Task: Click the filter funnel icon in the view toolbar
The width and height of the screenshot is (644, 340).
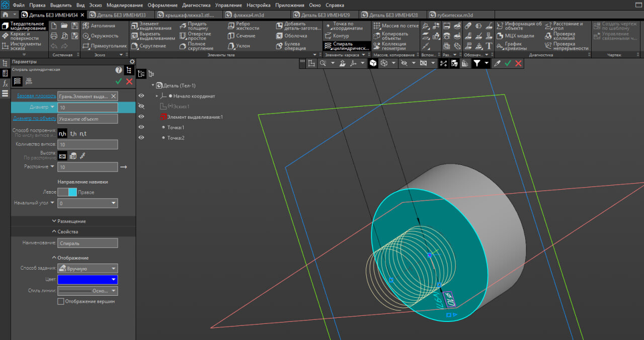Action: click(x=477, y=63)
